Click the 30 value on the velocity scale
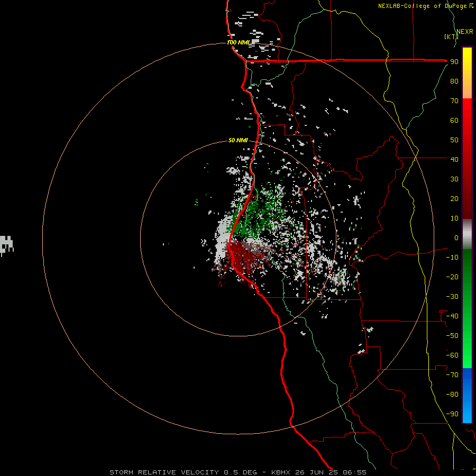Image resolution: width=476 pixels, height=476 pixels. [454, 179]
